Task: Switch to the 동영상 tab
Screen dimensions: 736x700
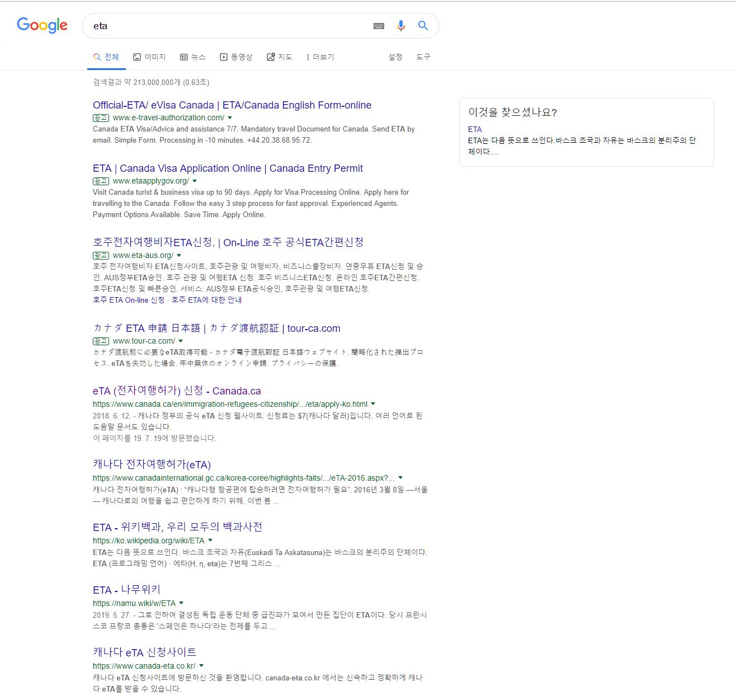Action: (x=236, y=57)
